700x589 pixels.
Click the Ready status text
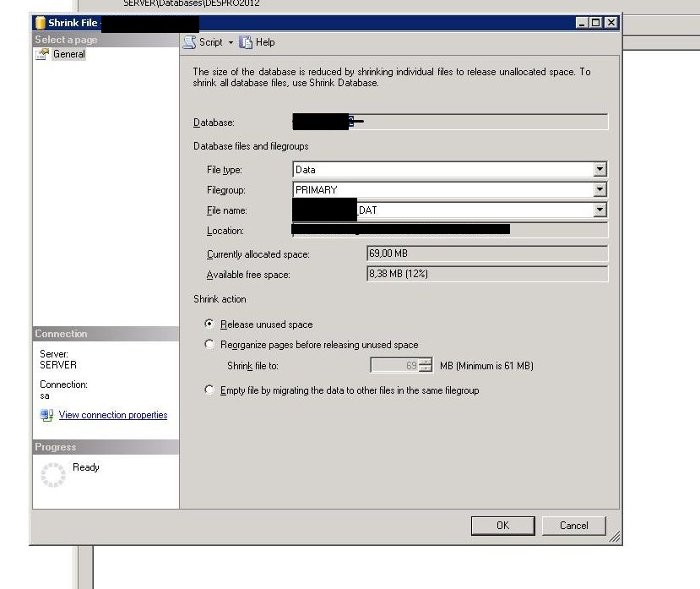[86, 467]
